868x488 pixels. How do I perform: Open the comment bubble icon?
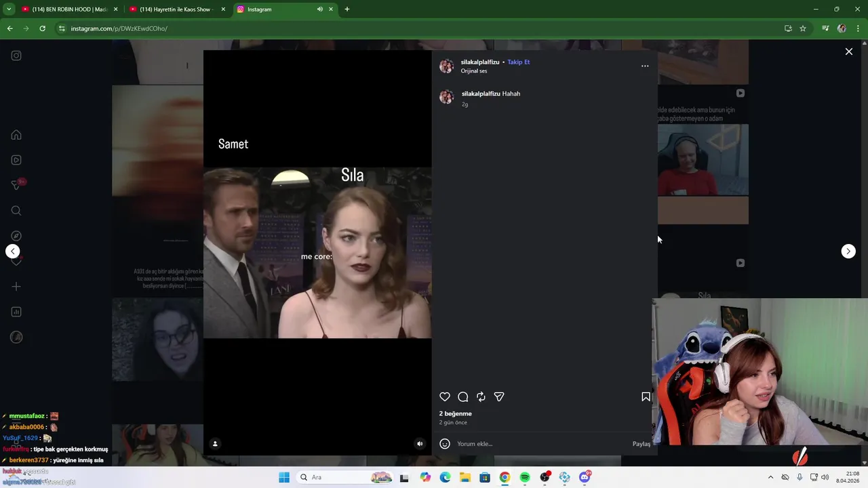463,397
